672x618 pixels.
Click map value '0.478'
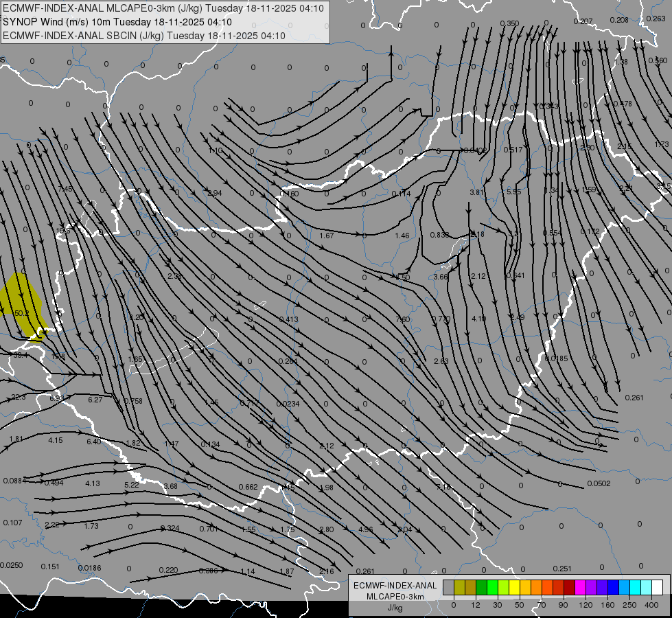coord(623,104)
